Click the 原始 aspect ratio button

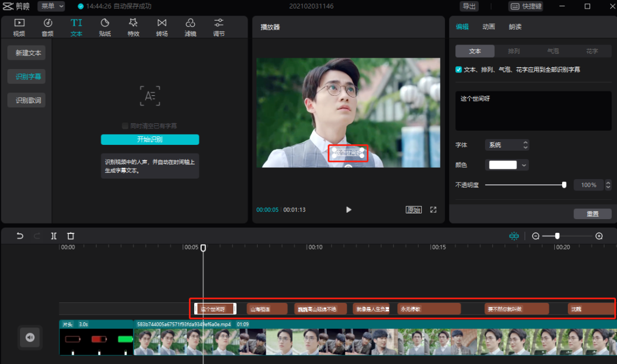[x=414, y=209]
